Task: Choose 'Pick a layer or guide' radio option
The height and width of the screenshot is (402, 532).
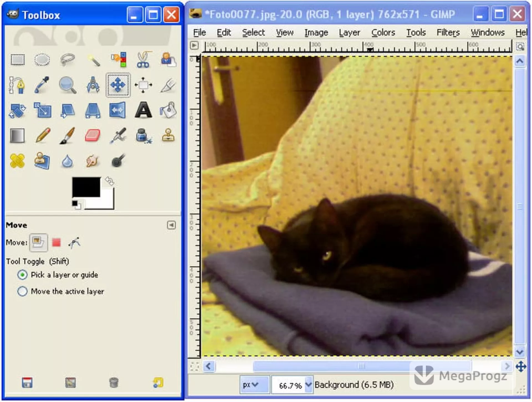Action: pyautogui.click(x=58, y=275)
